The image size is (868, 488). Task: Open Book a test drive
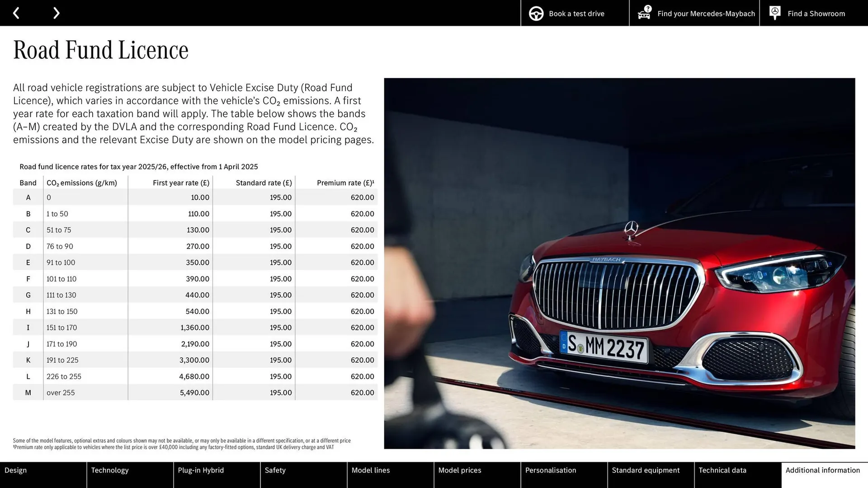point(576,14)
